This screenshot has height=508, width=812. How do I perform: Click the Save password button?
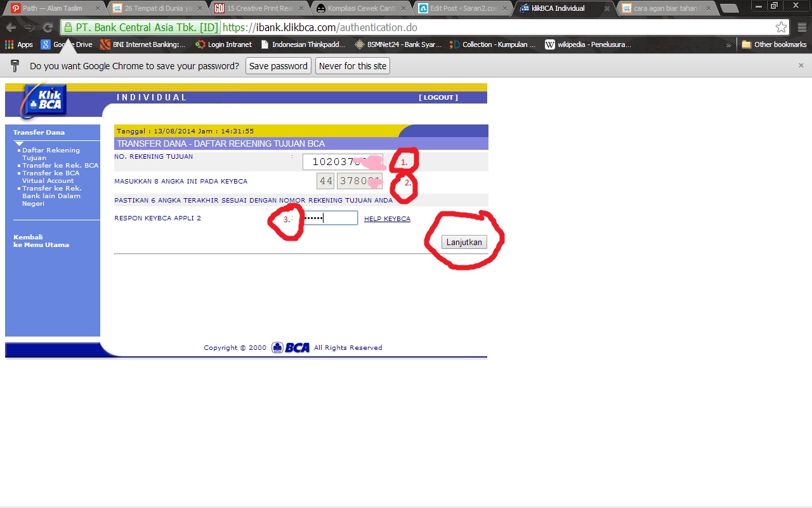pyautogui.click(x=278, y=66)
